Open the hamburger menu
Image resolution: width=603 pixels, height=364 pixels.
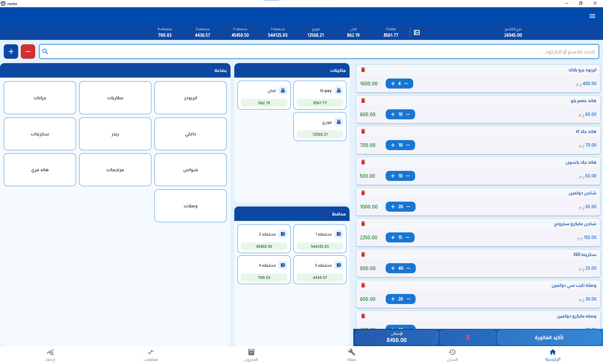pos(592,16)
